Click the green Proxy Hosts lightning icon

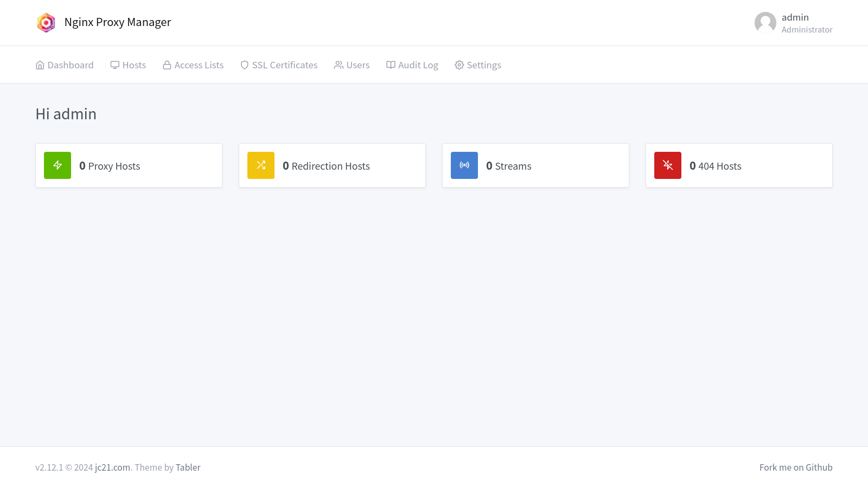pyautogui.click(x=57, y=165)
